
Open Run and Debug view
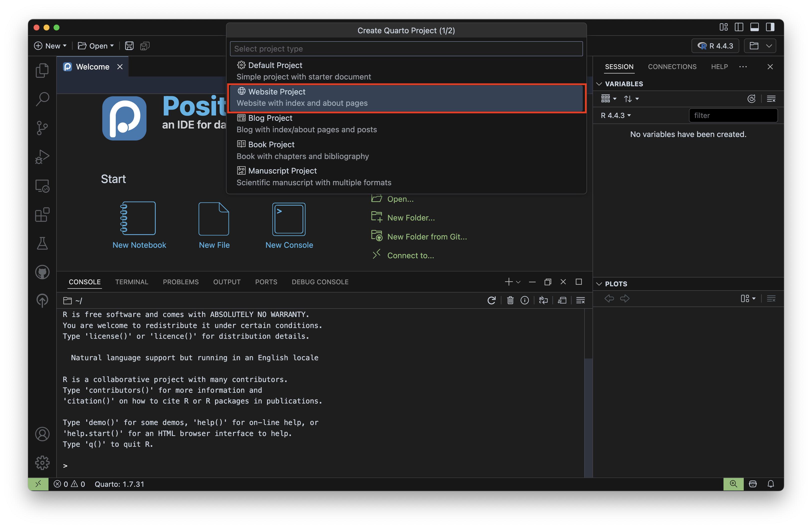tap(42, 157)
